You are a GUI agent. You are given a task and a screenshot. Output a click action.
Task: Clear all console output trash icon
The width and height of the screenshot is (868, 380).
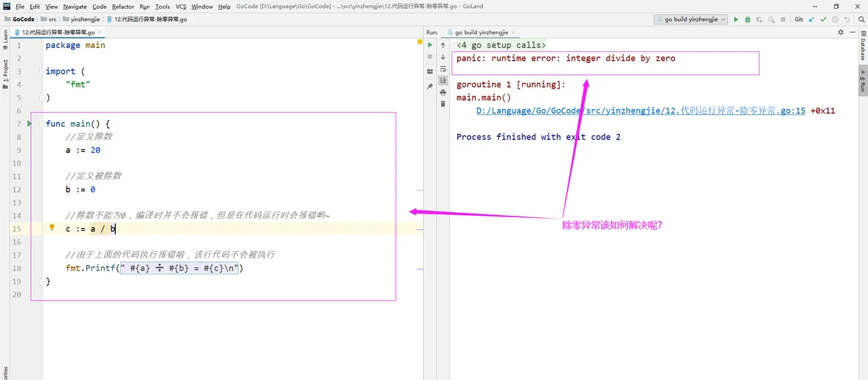pyautogui.click(x=443, y=104)
